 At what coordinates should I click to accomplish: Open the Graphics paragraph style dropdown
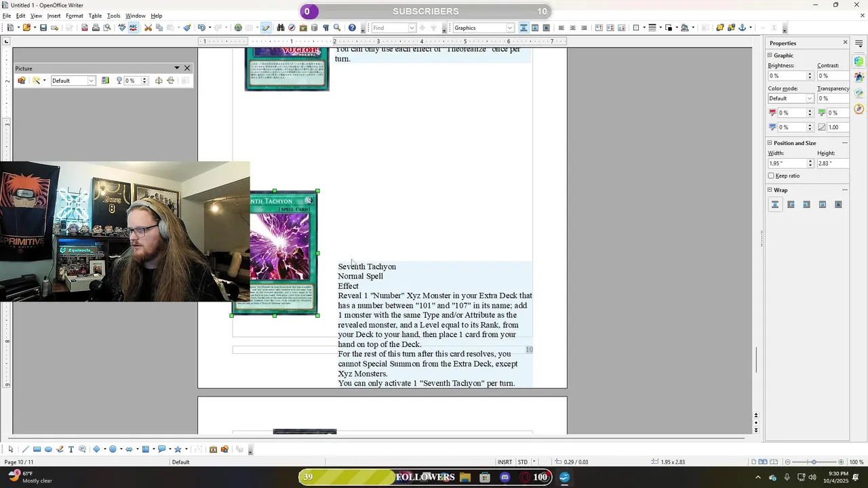510,28
